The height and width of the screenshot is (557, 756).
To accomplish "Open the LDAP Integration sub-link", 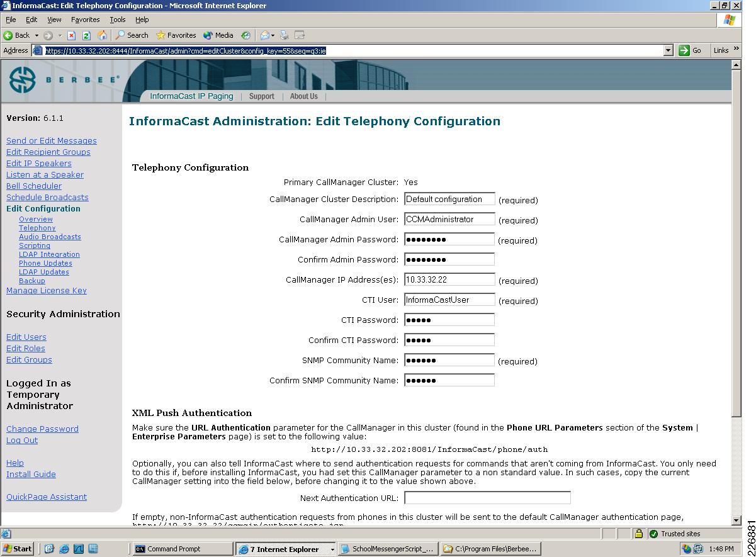I will coord(49,254).
